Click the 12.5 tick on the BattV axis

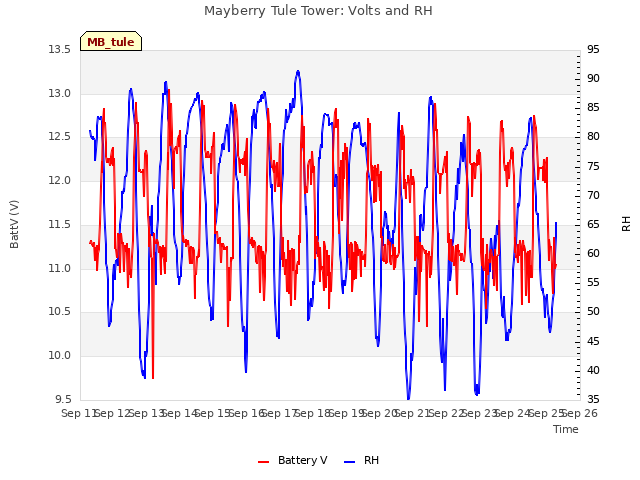(60, 137)
